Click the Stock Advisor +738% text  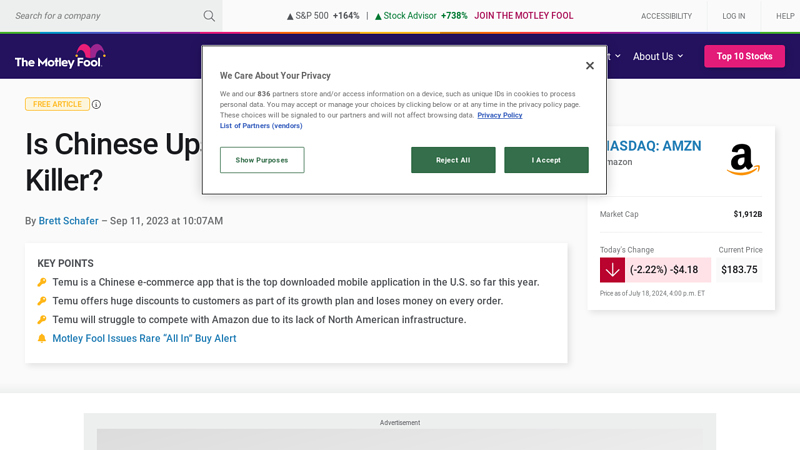pos(421,16)
